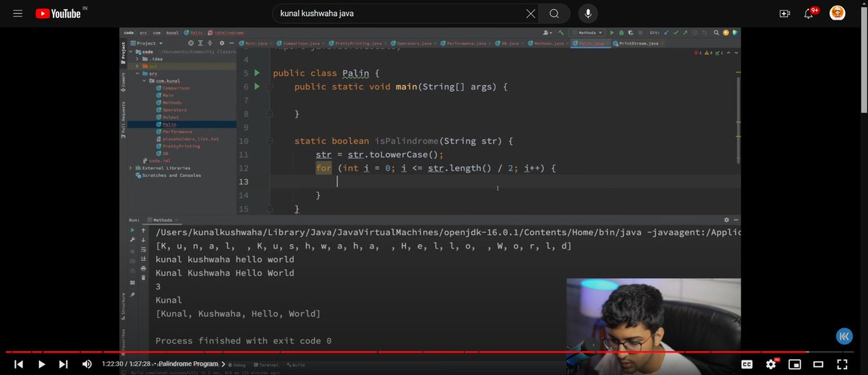Viewport: 868px width, 375px height.
Task: Skip to the previous video
Action: (x=20, y=364)
